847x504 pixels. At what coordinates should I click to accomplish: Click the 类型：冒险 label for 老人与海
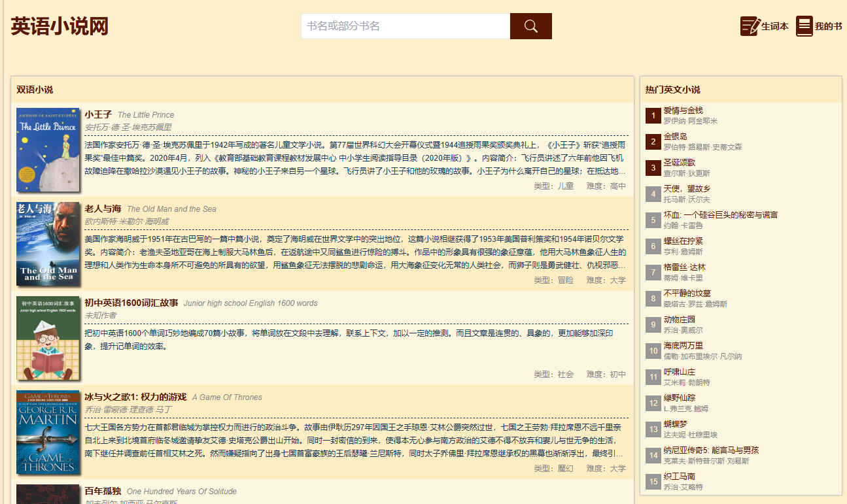(553, 280)
